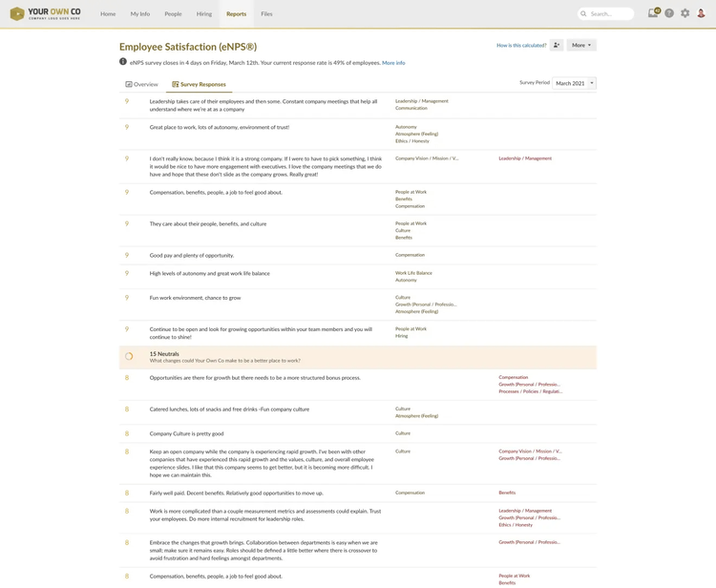The image size is (716, 588).
Task: Click the 15 Neutrals circle icon
Action: click(129, 357)
